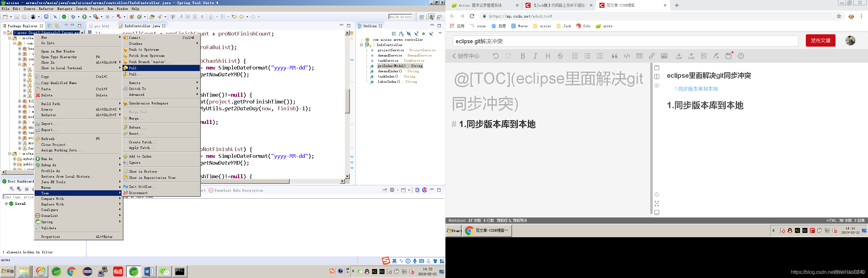The height and width of the screenshot is (278, 868).
Task: Click the run green play button in Eclipse toolbar
Action: point(84,16)
